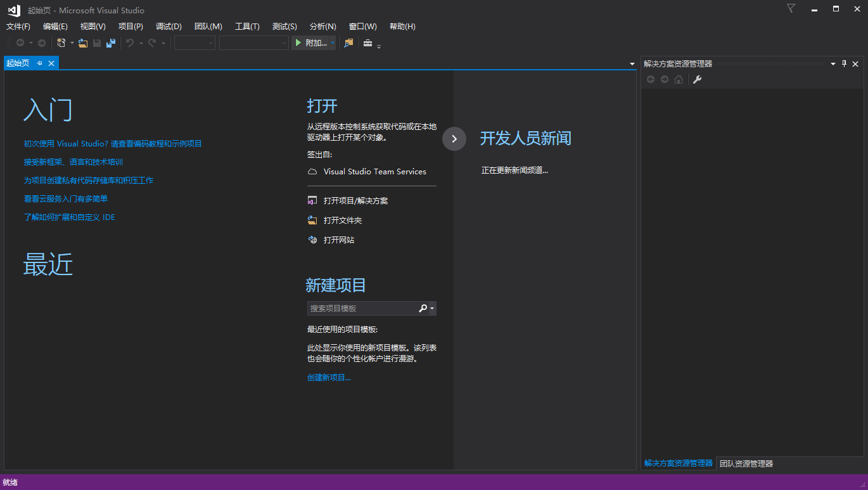Screen dimensions: 868x490
Task: Open the Undo history dropdown arrow
Action: pyautogui.click(x=141, y=43)
